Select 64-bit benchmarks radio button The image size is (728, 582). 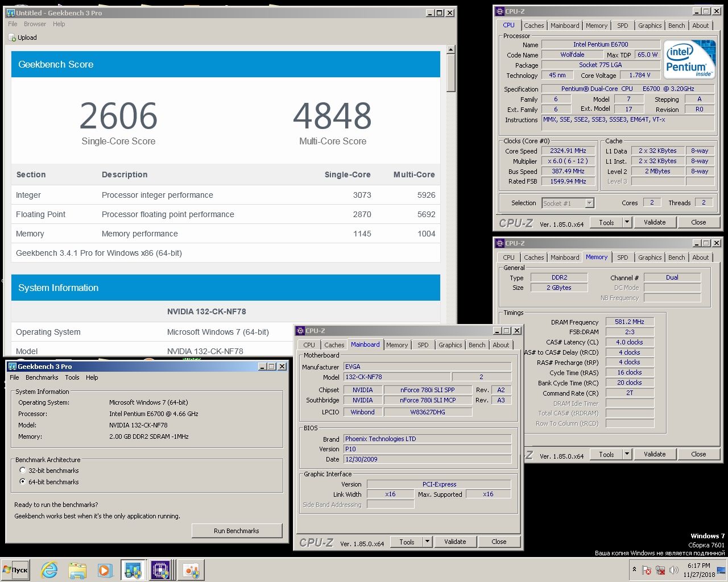click(x=23, y=482)
